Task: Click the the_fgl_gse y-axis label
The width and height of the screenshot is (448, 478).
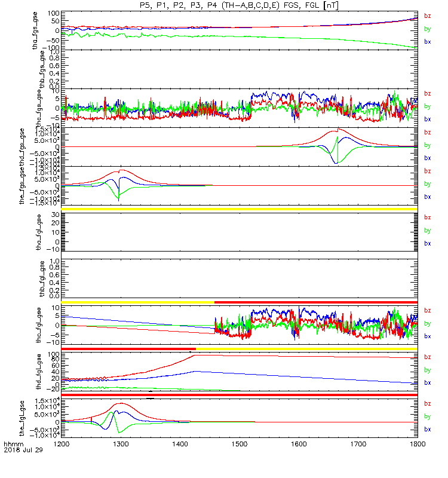Action: click(22, 418)
